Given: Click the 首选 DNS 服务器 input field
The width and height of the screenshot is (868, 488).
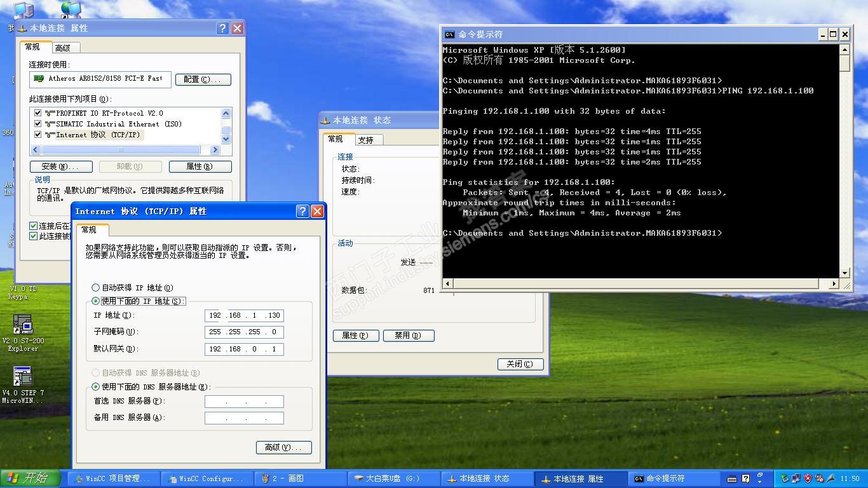Looking at the screenshot, I should point(244,401).
